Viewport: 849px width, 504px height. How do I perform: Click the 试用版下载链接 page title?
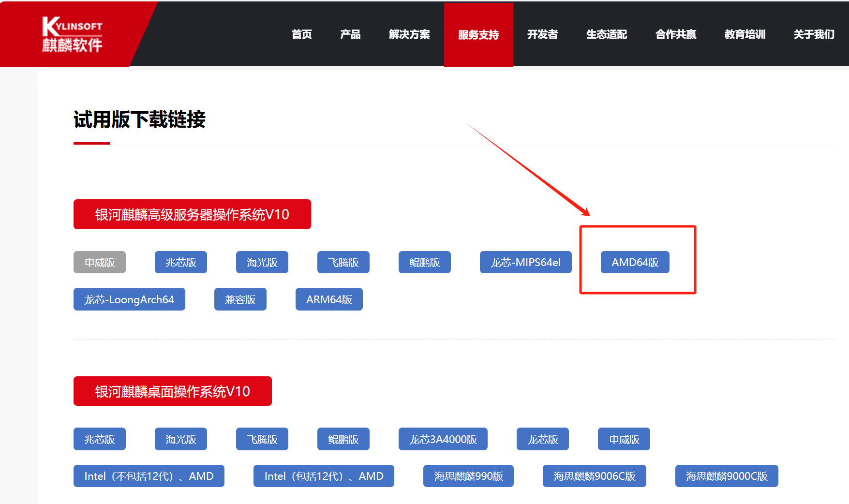pos(140,119)
